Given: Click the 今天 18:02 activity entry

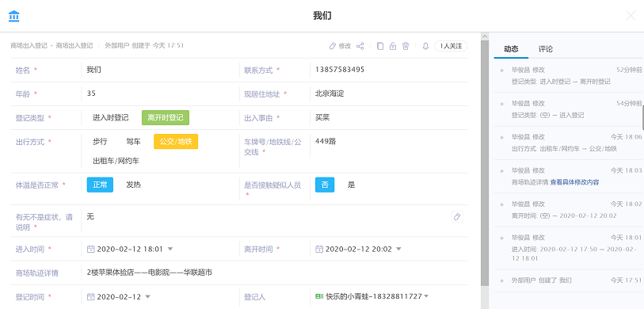Looking at the screenshot, I should tap(569, 209).
